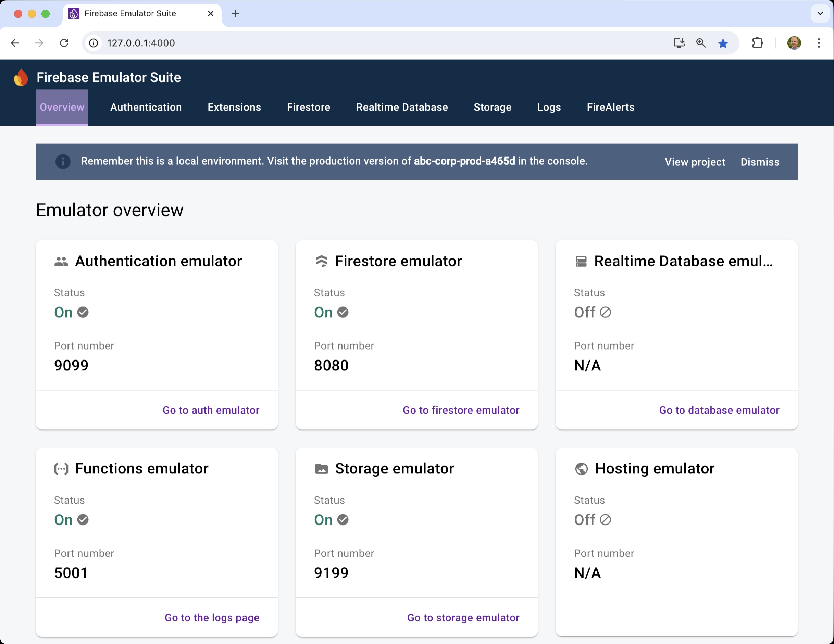Open the Storage tab

coord(492,107)
